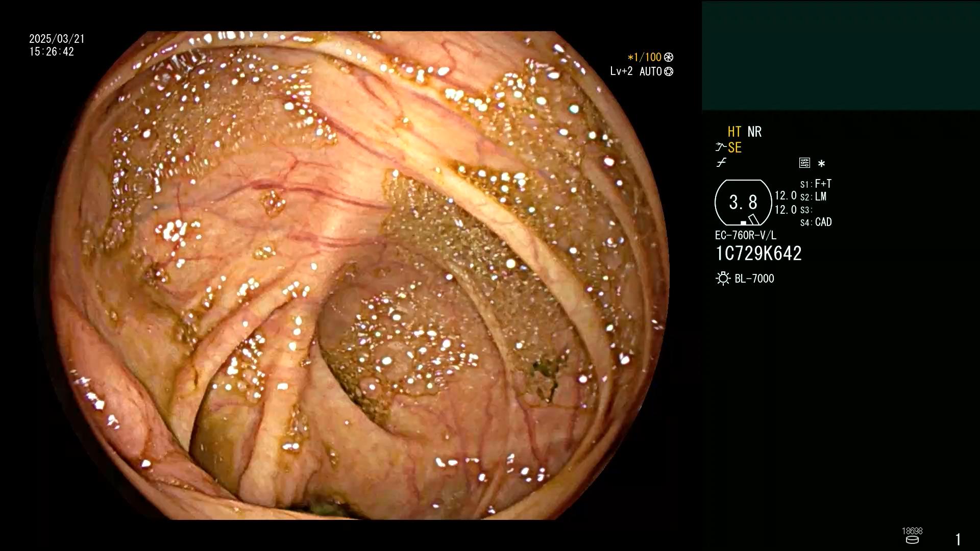Click the number 1 at bottom right
Image resolution: width=980 pixels, height=551 pixels.
coord(958,539)
